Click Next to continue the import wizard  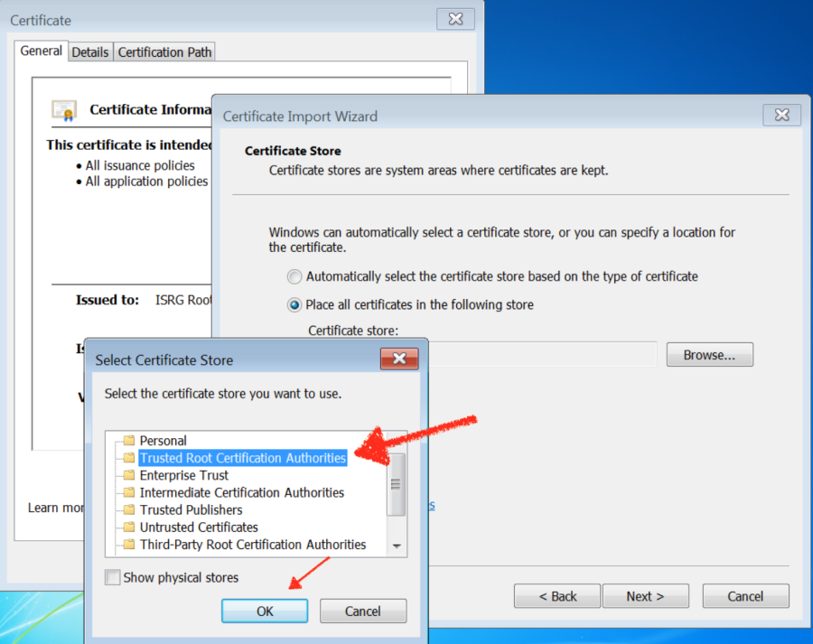coord(645,596)
